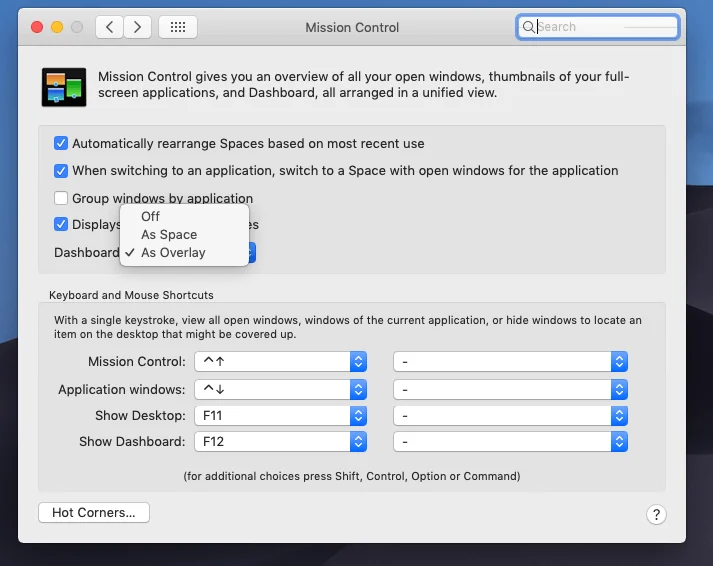
Task: Enable Group windows by application
Action: 62,198
